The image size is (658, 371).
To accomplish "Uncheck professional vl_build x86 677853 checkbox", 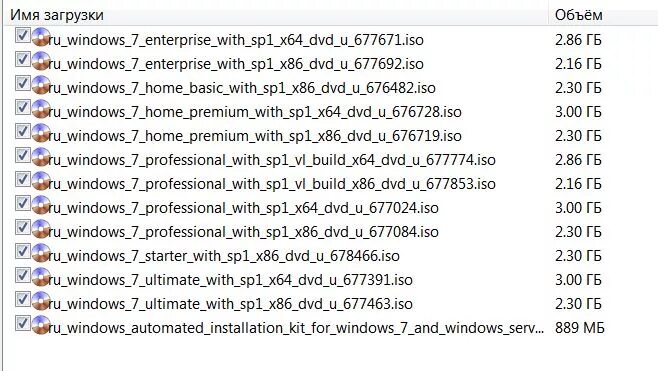I will (x=22, y=179).
